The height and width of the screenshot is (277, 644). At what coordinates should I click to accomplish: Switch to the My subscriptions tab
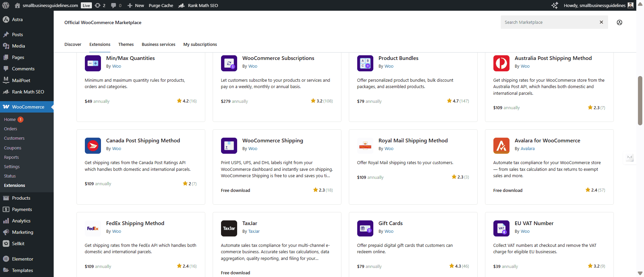click(200, 44)
